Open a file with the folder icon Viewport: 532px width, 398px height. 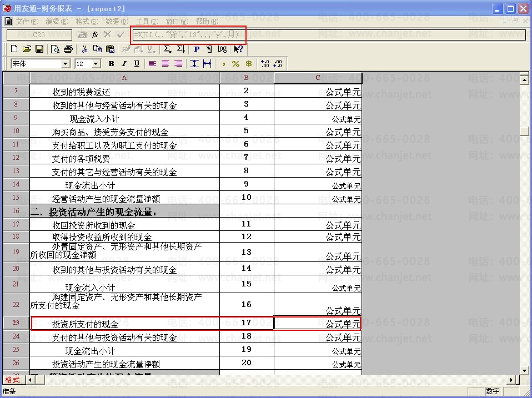[27, 49]
